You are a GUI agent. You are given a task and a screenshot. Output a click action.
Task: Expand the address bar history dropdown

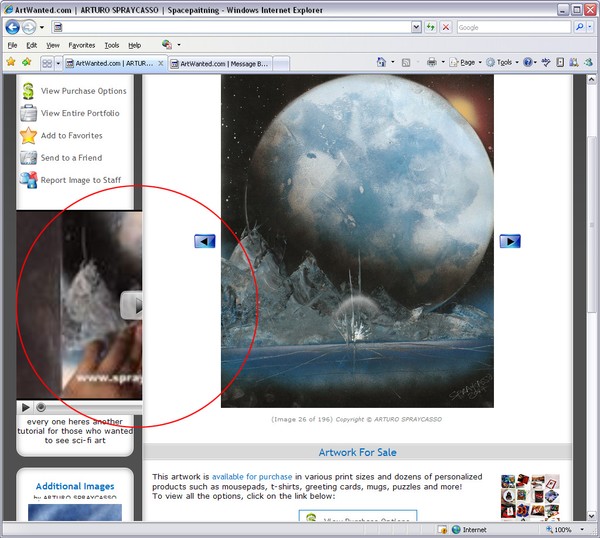point(416,27)
